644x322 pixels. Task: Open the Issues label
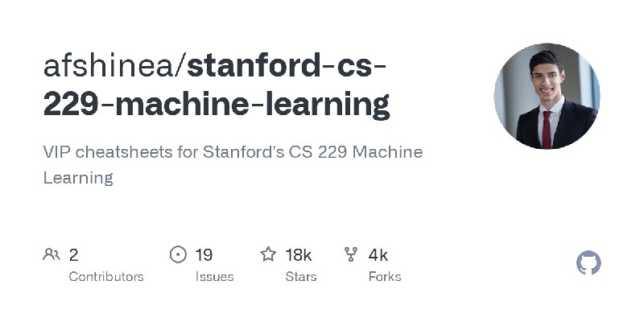(215, 277)
